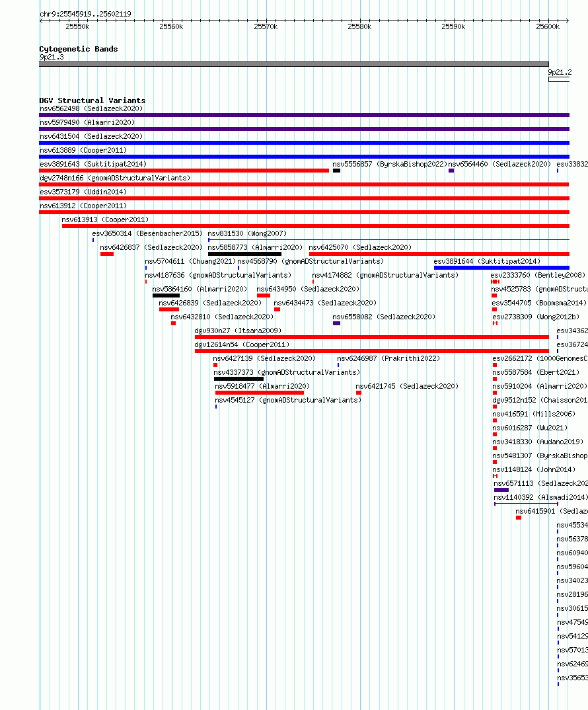The width and height of the screenshot is (588, 710).
Task: Open nsv6426839 (Sedlazeck2020) label
Action: coord(210,303)
